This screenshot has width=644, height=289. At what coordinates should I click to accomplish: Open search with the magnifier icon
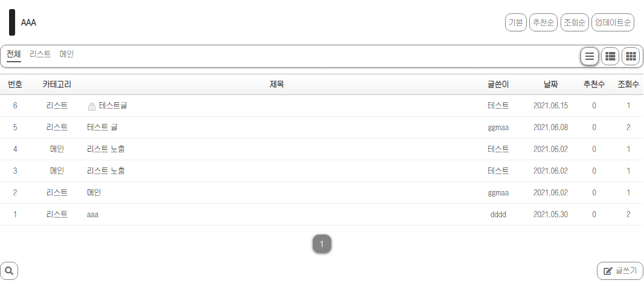point(9,271)
